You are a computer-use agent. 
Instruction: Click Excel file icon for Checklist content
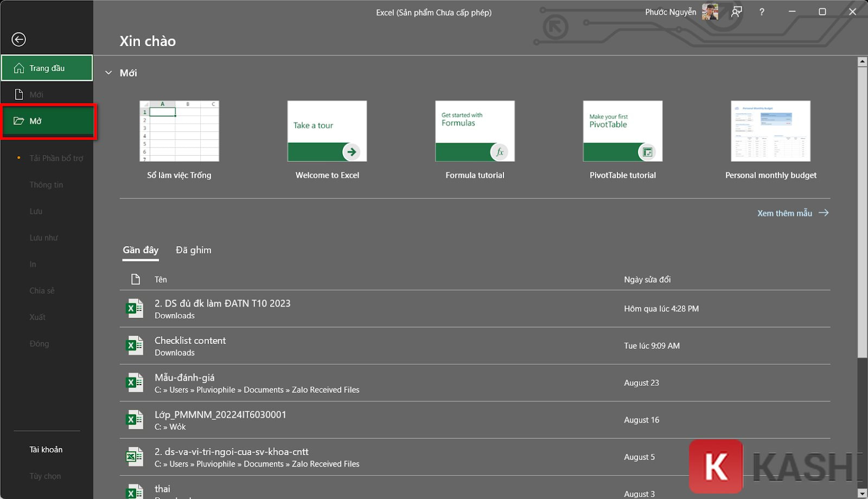pyautogui.click(x=134, y=346)
